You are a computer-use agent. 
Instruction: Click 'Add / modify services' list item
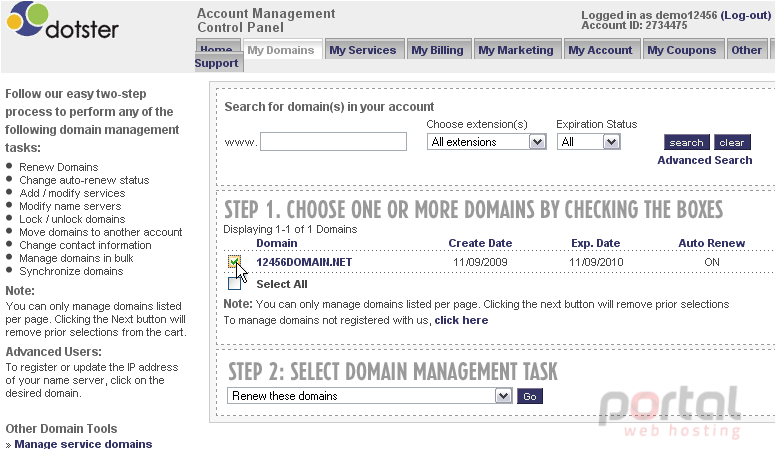[x=72, y=193]
